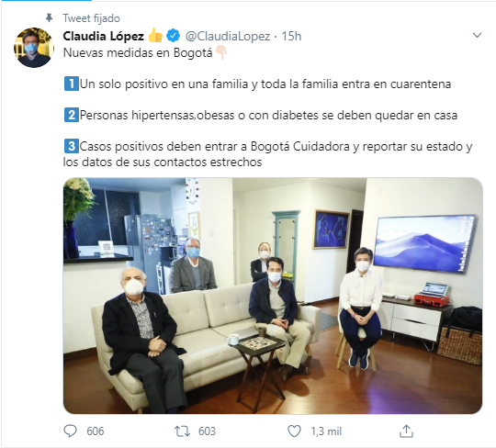496x448 pixels.
Task: Open the attached living room photo
Action: point(273,296)
